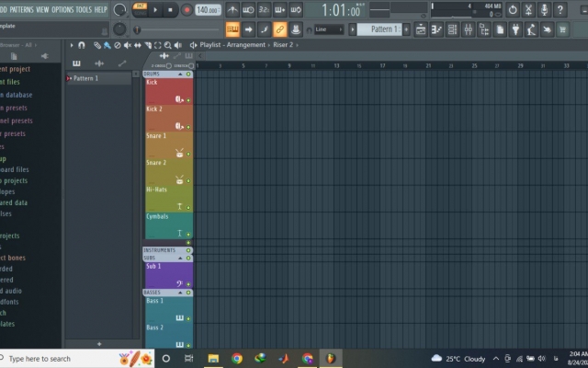Viewport: 588px width, 368px height.
Task: Collapse the BASSES track group
Action: click(180, 293)
